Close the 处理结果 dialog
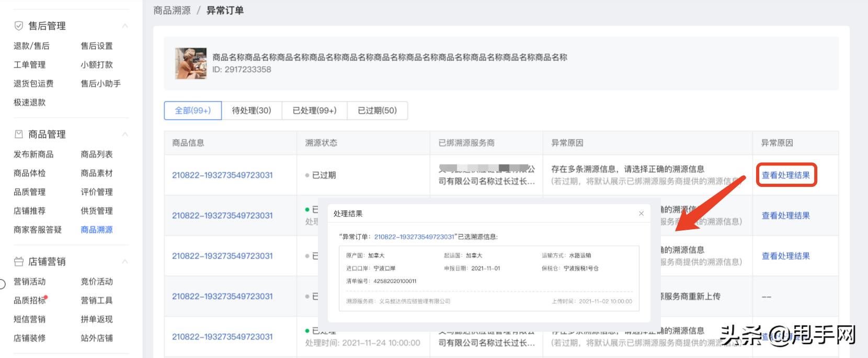Screen dimensions: 868x358 (641, 214)
